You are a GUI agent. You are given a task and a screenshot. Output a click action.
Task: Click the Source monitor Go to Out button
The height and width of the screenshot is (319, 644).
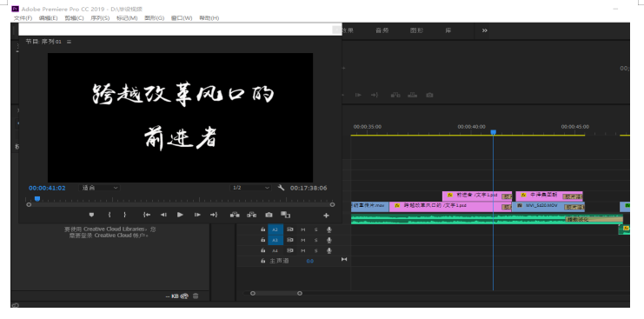375,95
